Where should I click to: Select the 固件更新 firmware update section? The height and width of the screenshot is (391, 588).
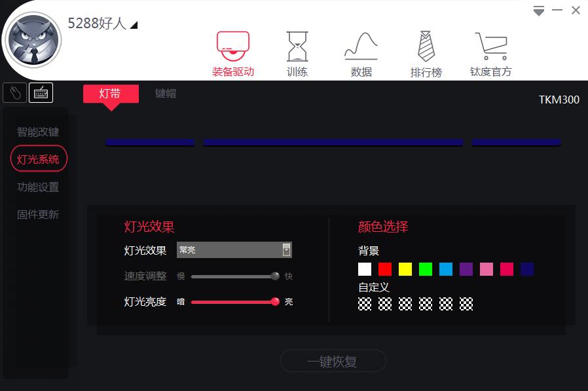[x=37, y=214]
